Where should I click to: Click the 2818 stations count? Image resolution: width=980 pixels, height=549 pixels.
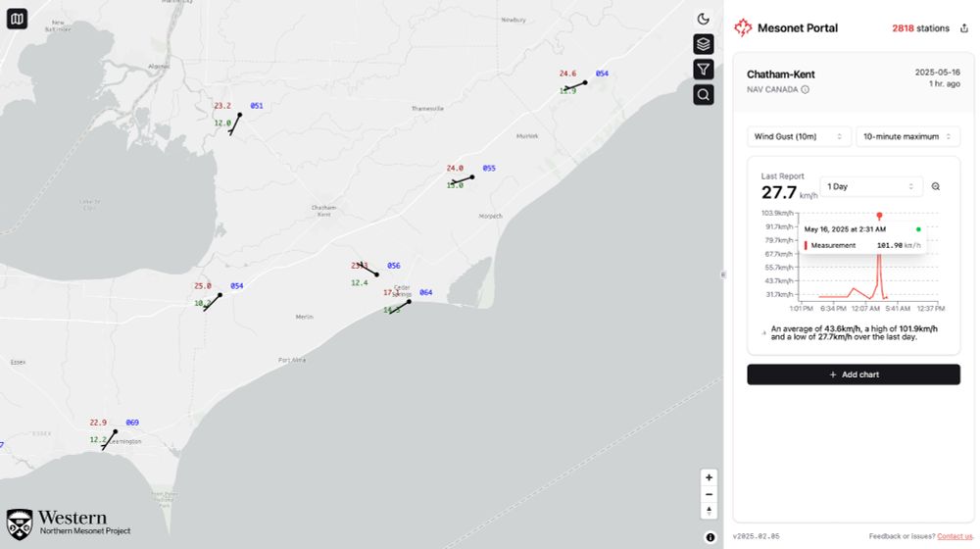tap(920, 28)
